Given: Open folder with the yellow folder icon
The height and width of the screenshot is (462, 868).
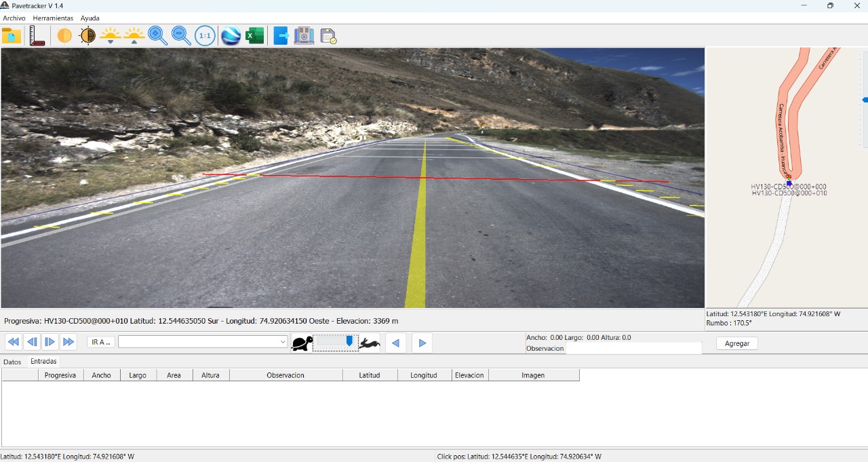Looking at the screenshot, I should (12, 35).
